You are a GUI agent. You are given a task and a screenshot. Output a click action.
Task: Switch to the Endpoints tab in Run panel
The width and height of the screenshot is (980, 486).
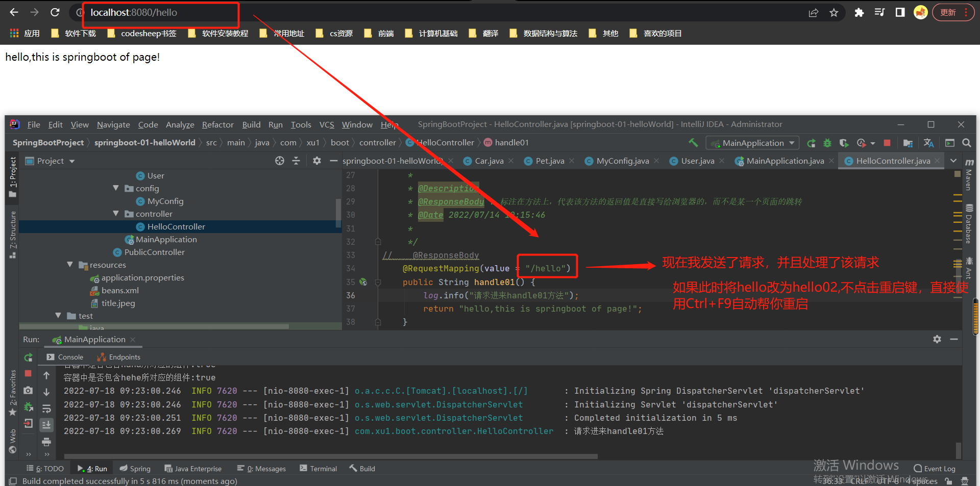[119, 357]
